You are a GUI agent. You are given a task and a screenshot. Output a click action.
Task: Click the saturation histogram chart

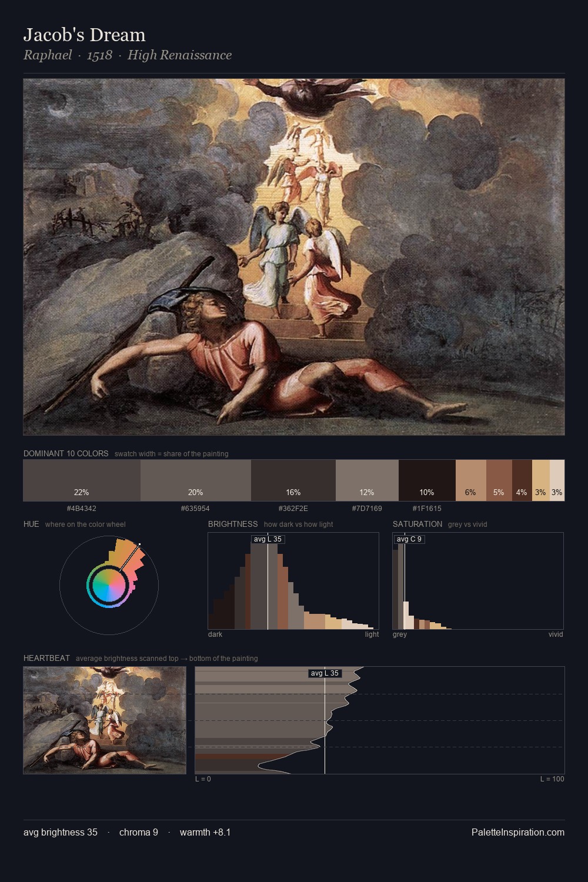tap(478, 581)
